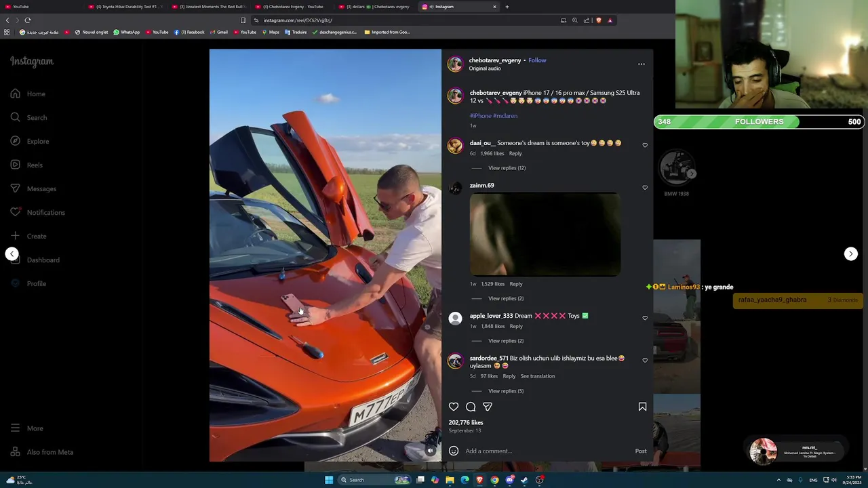Like the reel with heart icon
Image resolution: width=868 pixels, height=488 pixels.
pyautogui.click(x=454, y=407)
